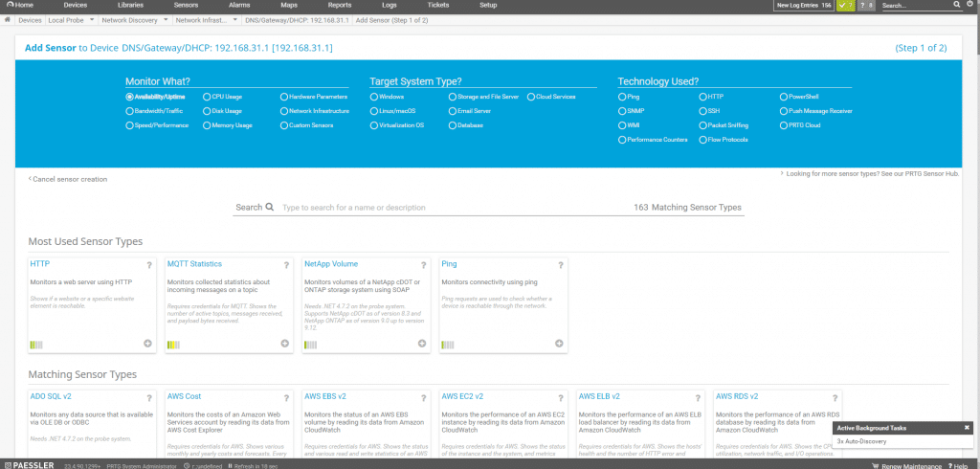Viewport: 980px width, 469px height.
Task: Click the pause refresh icon in footer
Action: pyautogui.click(x=231, y=466)
